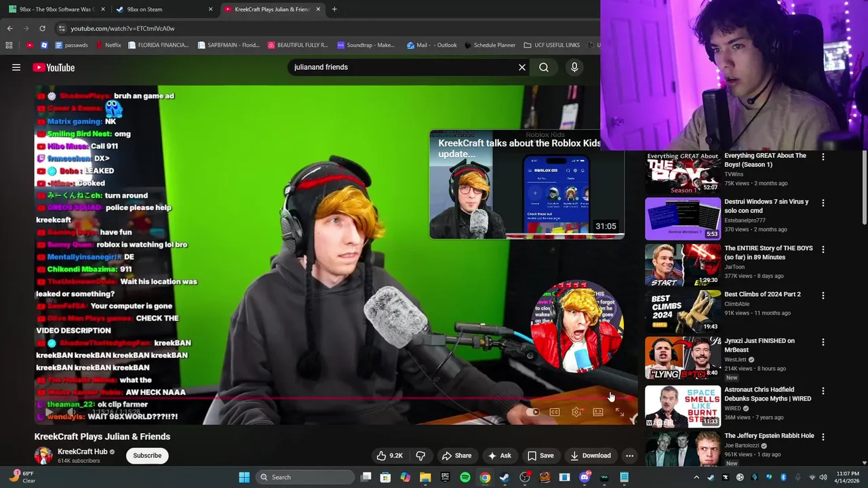Open Discord from the taskbar

pyautogui.click(x=585, y=477)
